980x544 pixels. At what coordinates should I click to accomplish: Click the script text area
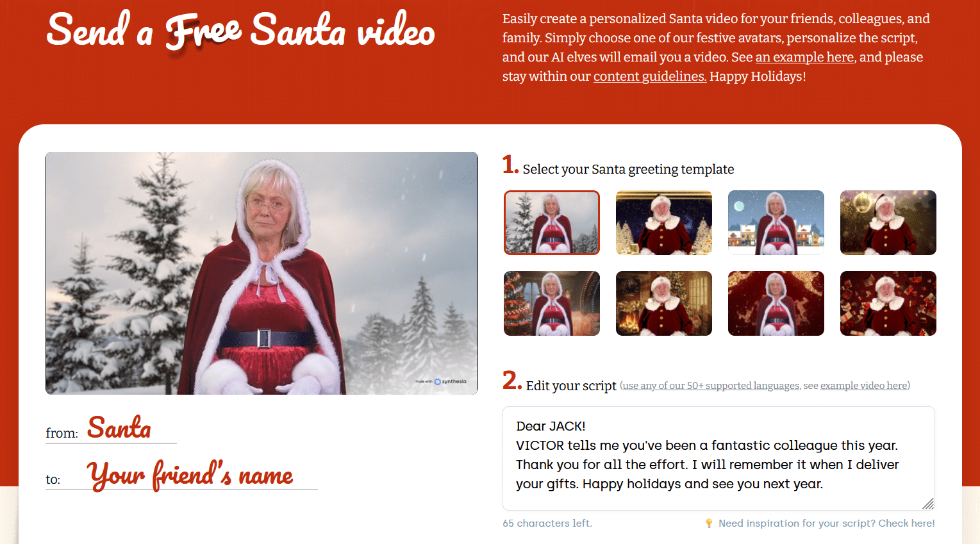coord(718,458)
